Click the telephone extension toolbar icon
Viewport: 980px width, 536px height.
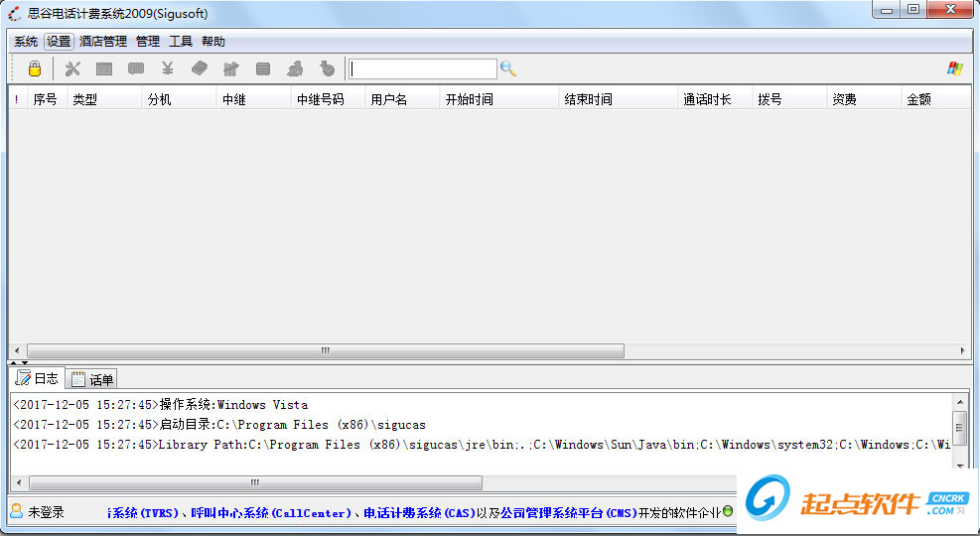tap(136, 68)
